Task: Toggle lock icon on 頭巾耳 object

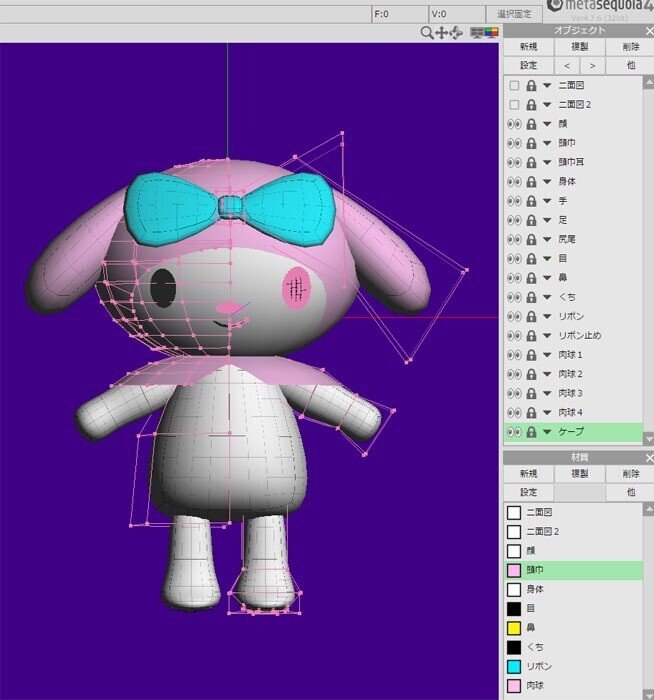Action: [x=531, y=162]
